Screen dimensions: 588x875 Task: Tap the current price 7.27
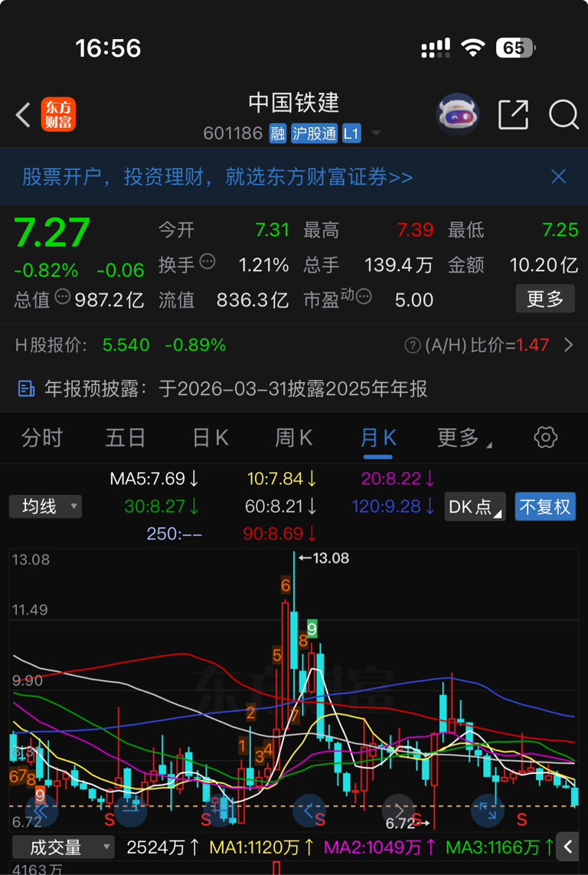pyautogui.click(x=52, y=232)
